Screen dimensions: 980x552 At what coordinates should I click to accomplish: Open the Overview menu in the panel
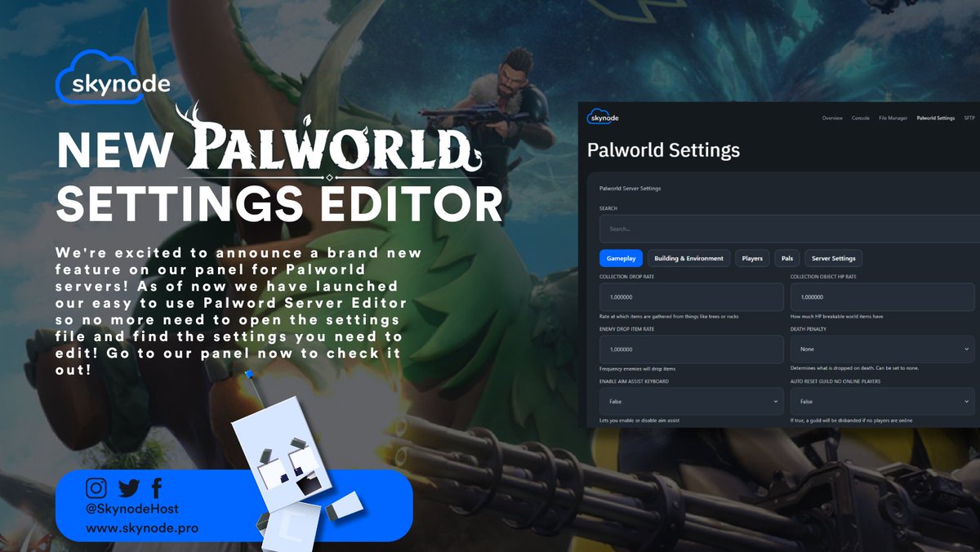(832, 118)
